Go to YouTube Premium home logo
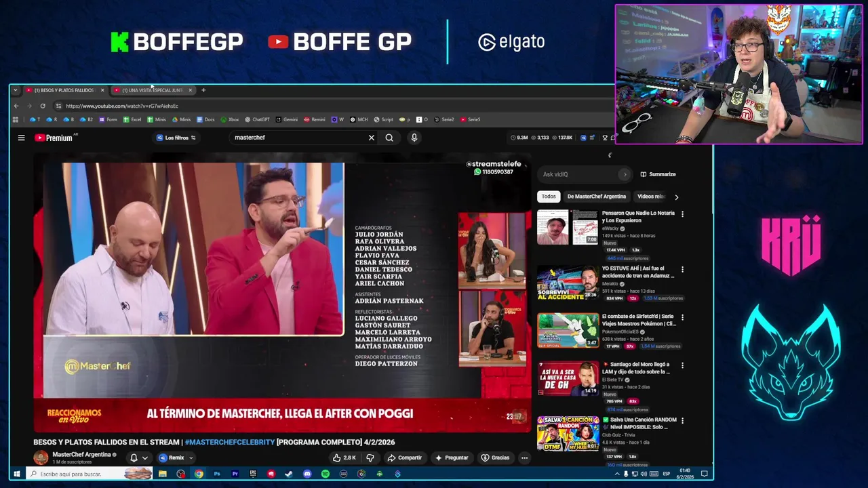The width and height of the screenshot is (868, 488). 54,138
